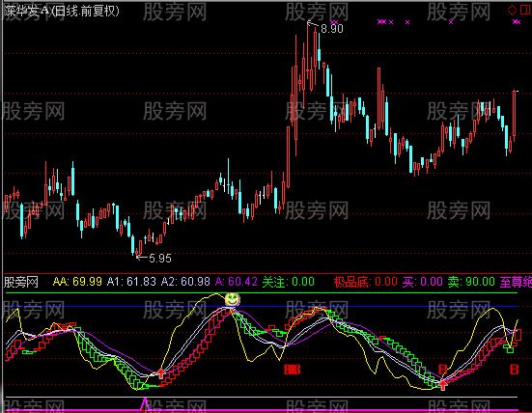
Task: Select the red 极品底: 0.00 value
Action: tap(366, 282)
